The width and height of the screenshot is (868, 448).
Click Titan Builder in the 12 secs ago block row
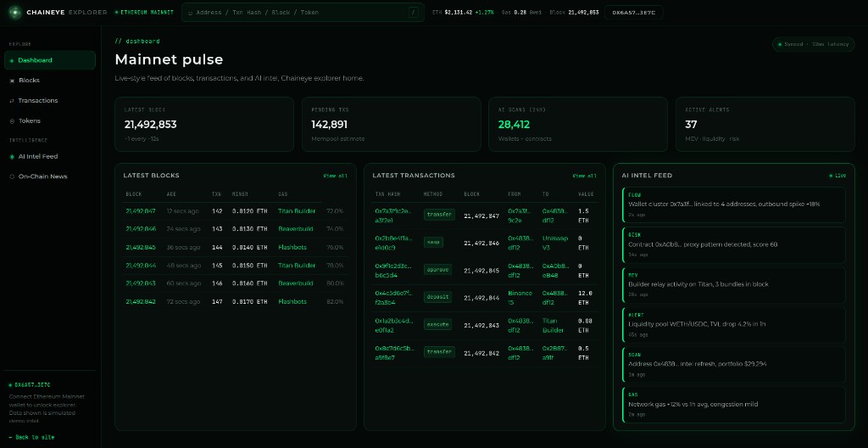pyautogui.click(x=297, y=211)
